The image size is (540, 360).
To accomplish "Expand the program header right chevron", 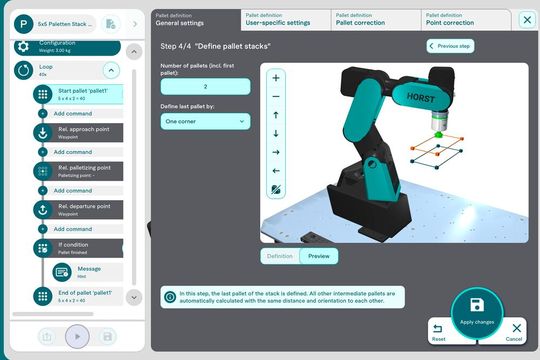I will pos(135,24).
